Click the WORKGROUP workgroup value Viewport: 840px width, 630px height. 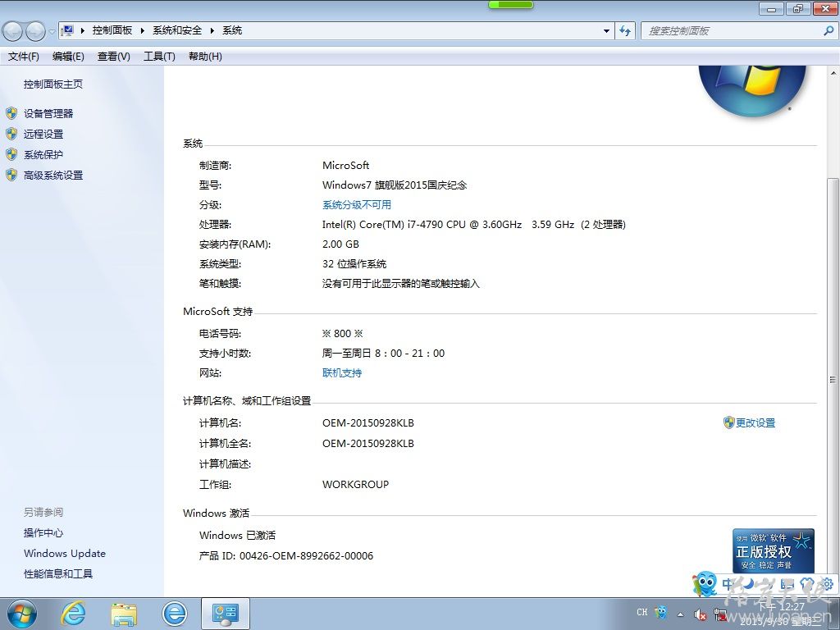click(x=356, y=484)
